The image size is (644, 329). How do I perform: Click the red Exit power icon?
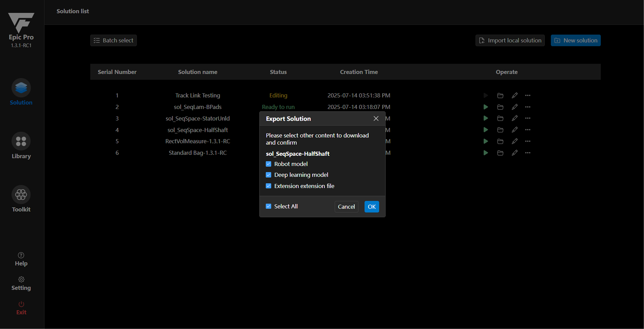21,304
